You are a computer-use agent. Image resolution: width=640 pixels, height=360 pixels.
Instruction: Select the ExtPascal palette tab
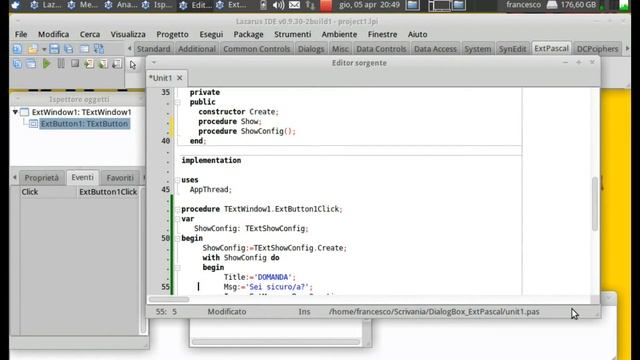(551, 48)
